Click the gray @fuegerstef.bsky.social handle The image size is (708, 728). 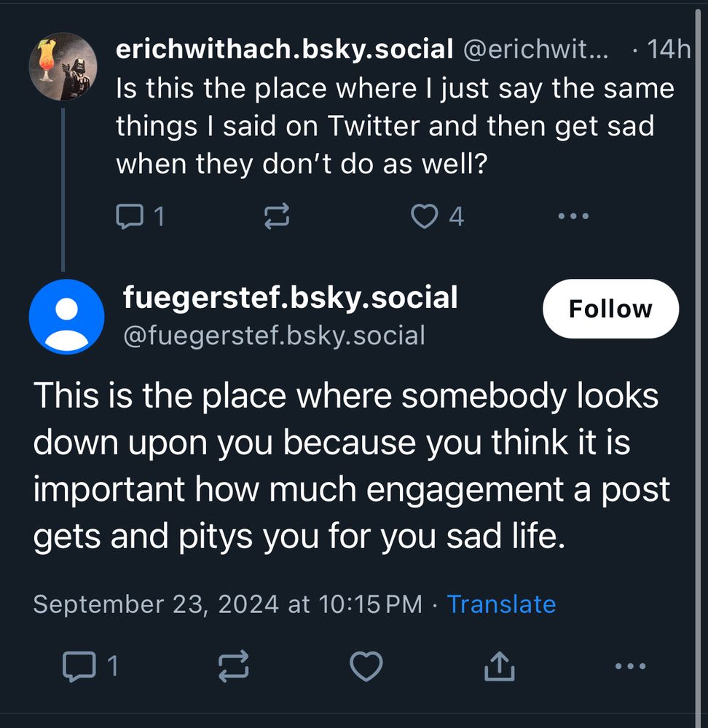coord(274,336)
